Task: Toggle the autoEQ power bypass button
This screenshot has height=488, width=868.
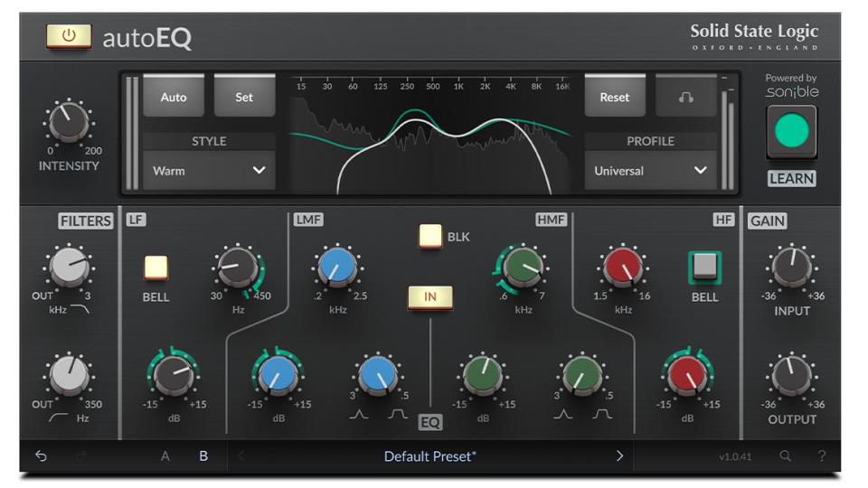Action: [x=69, y=36]
